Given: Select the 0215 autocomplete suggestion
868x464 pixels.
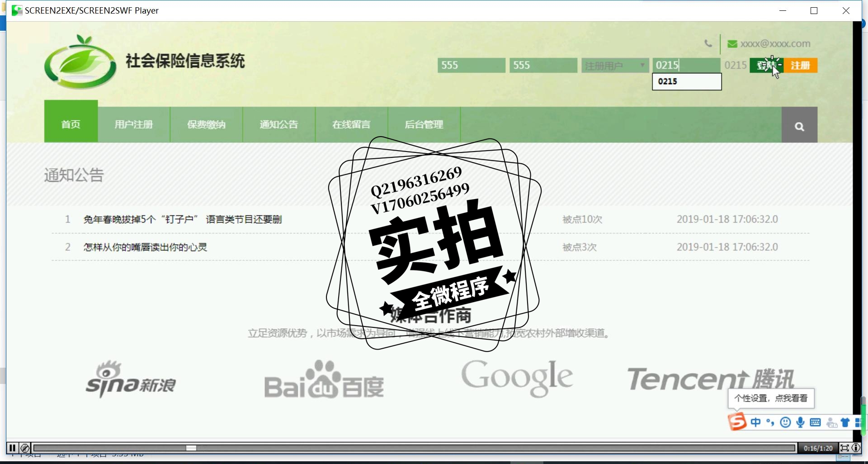Looking at the screenshot, I should pos(687,81).
